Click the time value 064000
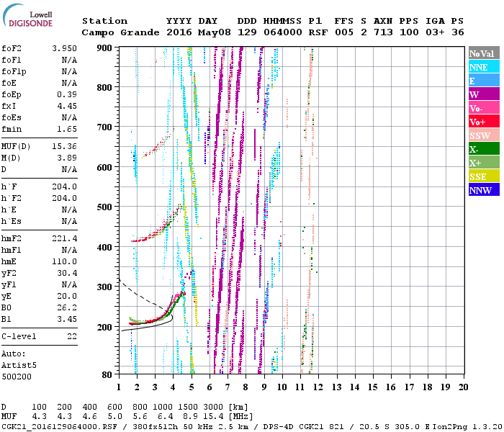The width and height of the screenshot is (504, 432). point(283,32)
